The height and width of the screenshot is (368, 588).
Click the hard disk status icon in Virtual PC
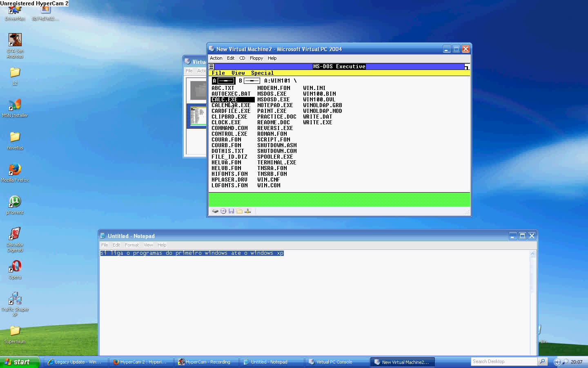(215, 211)
